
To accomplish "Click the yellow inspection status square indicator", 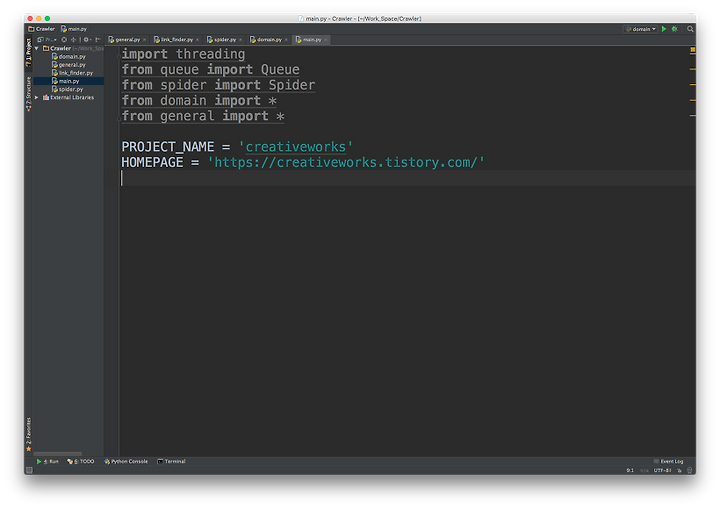I will coord(692,49).
